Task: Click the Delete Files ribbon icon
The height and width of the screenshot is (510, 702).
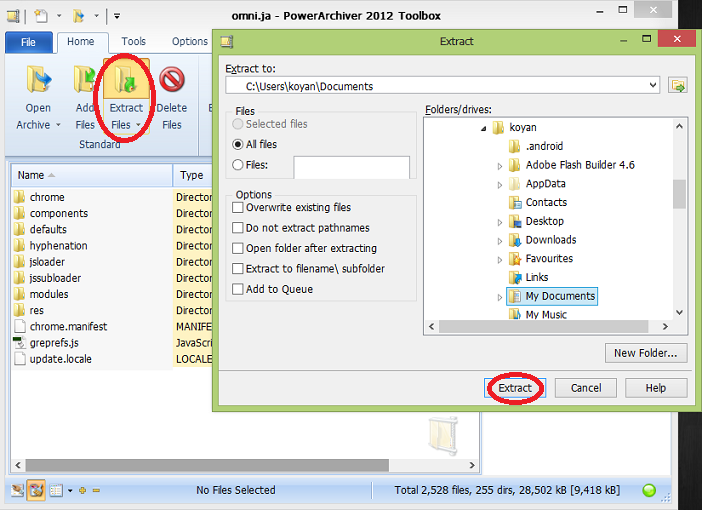Action: pyautogui.click(x=172, y=80)
